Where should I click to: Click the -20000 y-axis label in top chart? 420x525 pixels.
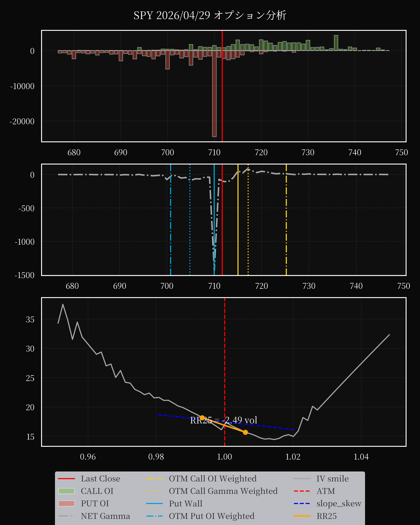point(22,121)
